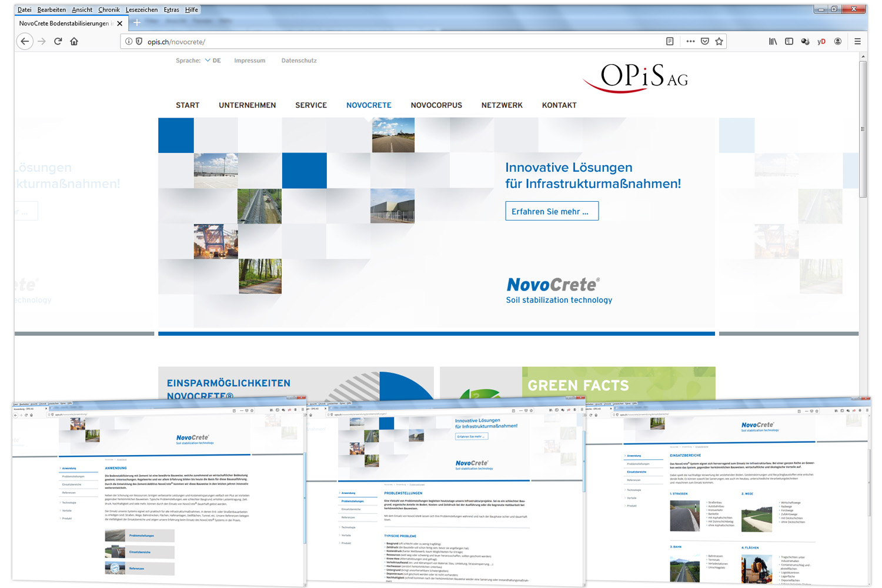Reload the current page
Viewport: 882px width, 588px height.
click(58, 41)
